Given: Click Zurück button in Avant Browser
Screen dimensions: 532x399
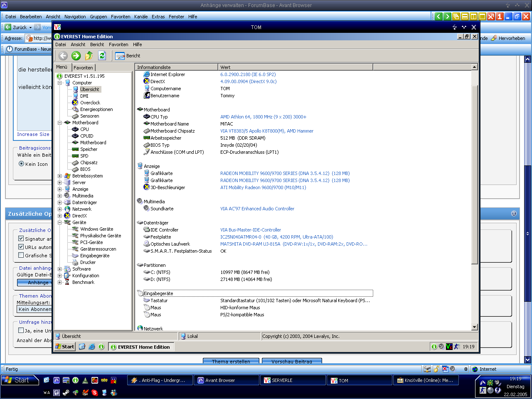Looking at the screenshot, I should (17, 27).
